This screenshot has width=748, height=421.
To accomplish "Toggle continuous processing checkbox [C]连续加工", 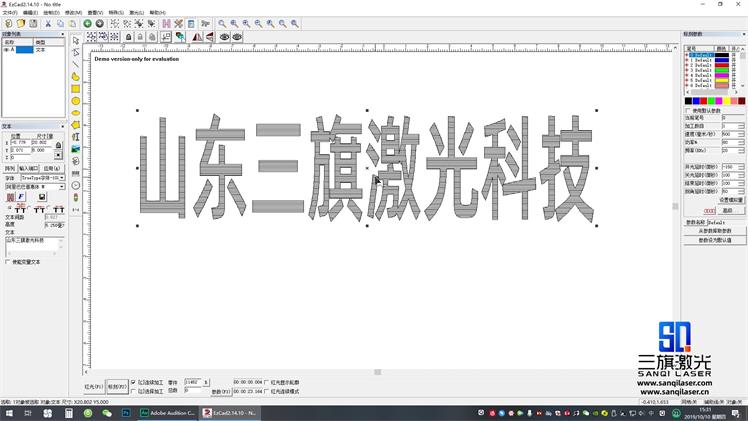I will click(x=133, y=382).
